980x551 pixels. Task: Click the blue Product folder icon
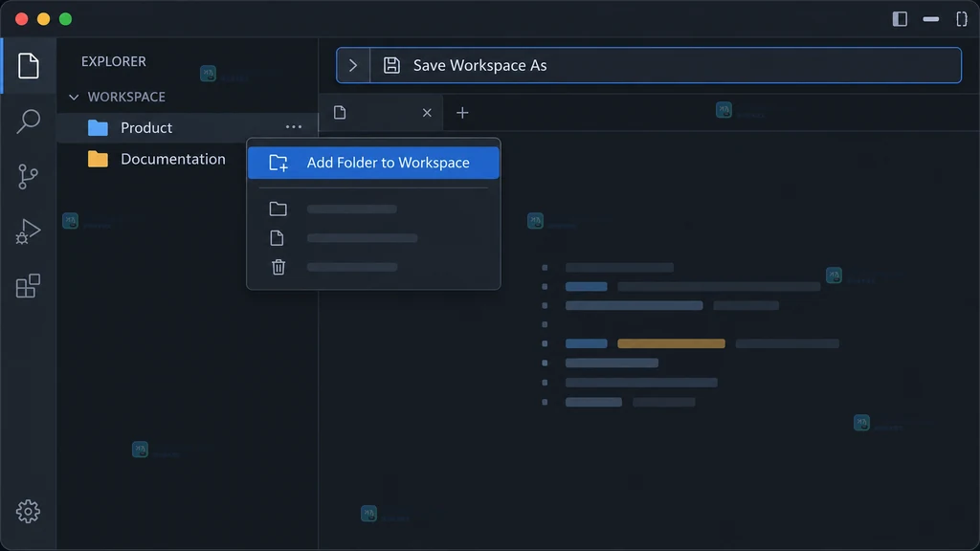tap(99, 128)
